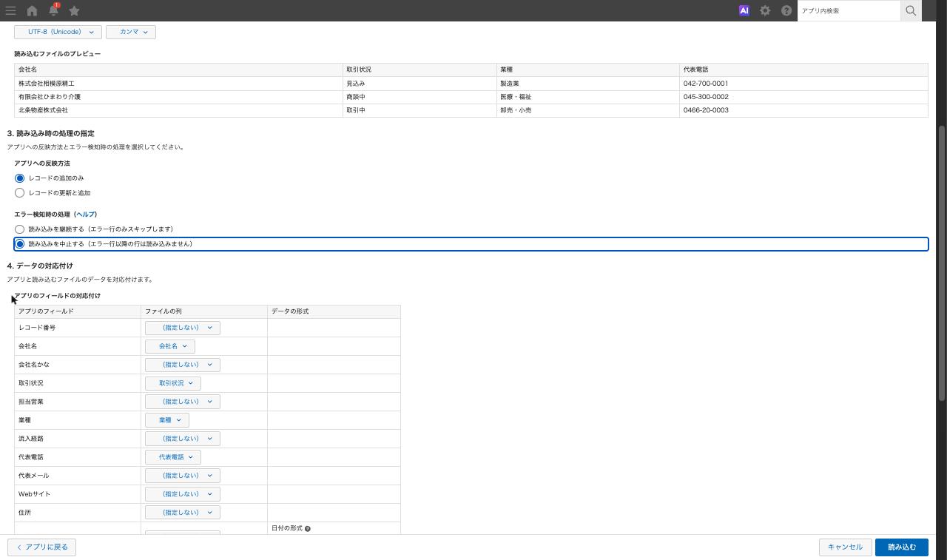Open the カンマ delimiter dropdown

click(131, 32)
